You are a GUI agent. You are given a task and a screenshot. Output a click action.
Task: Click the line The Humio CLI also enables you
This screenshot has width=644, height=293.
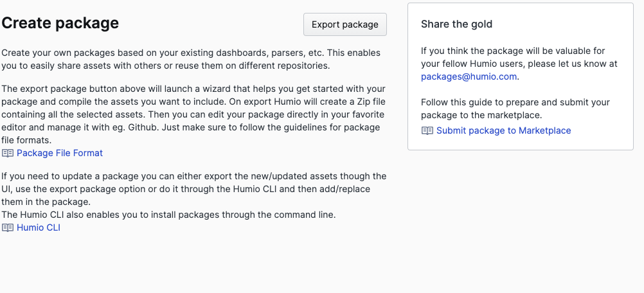point(168,215)
